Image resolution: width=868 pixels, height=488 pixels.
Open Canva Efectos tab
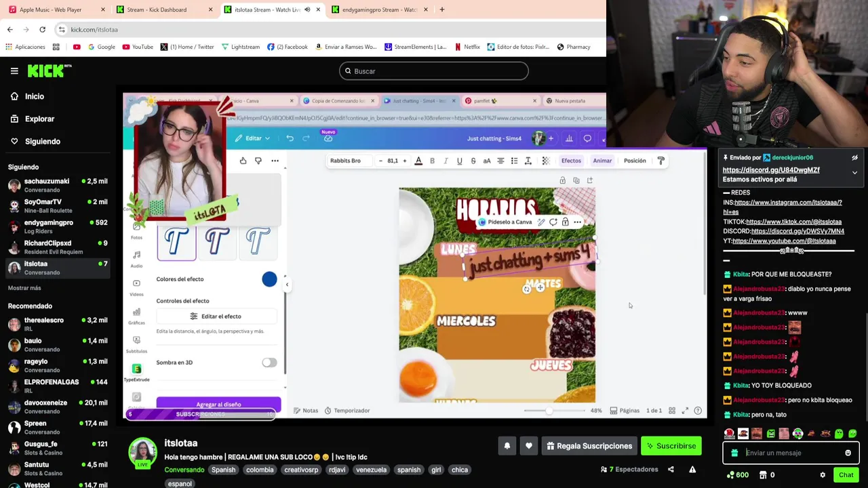(571, 161)
